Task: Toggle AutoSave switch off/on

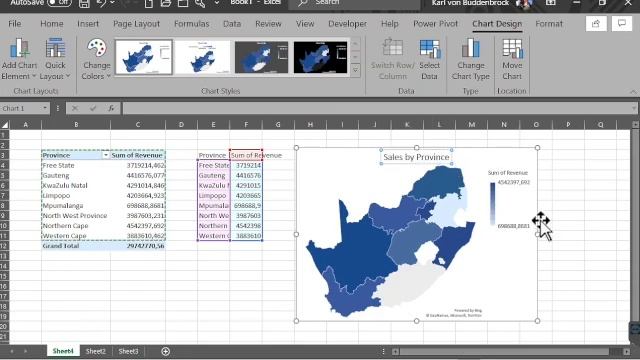Action: pos(59,3)
